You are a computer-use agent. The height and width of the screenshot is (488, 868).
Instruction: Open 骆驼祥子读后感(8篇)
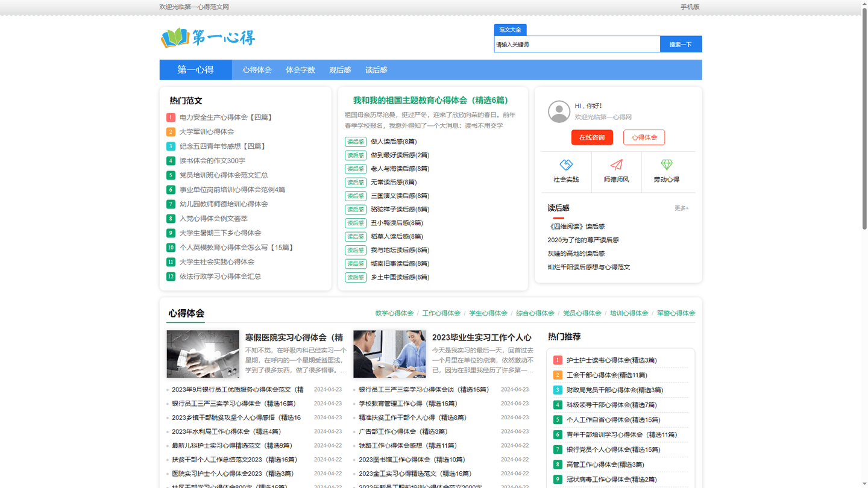pyautogui.click(x=400, y=210)
